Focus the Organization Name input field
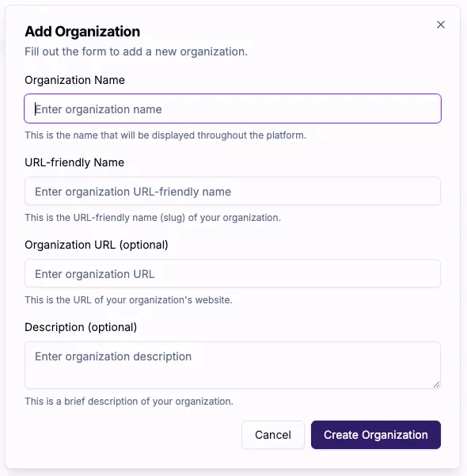Screen dimensions: 467x476 point(233,109)
